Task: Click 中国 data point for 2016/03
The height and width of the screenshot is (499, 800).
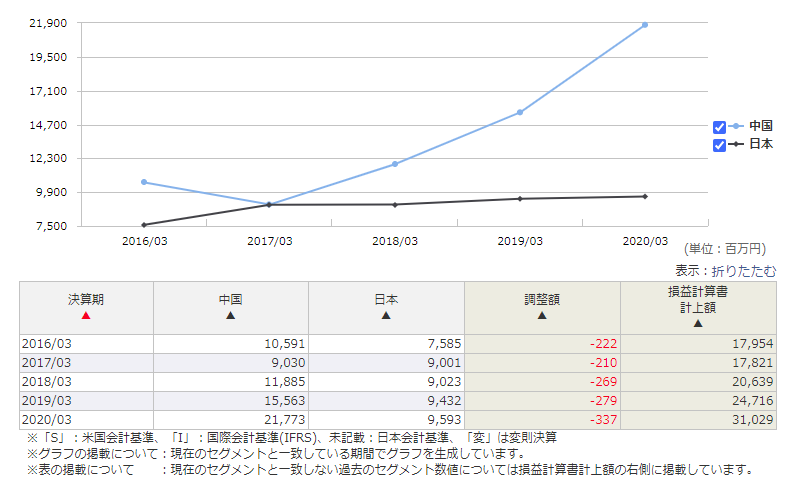Action: (x=144, y=182)
